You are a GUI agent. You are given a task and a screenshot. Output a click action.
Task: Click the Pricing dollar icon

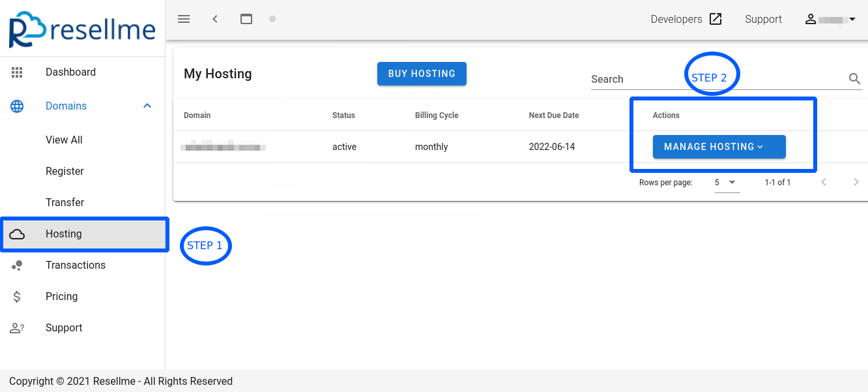17,297
